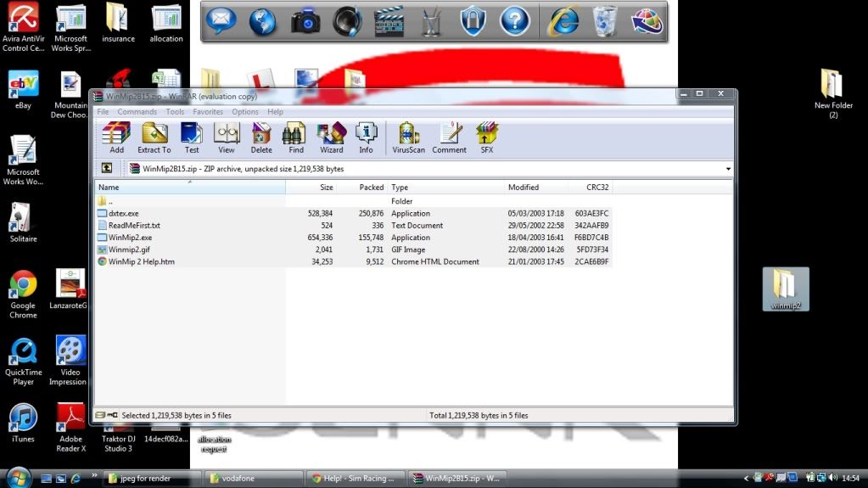The width and height of the screenshot is (868, 488).
Task: Open the Commands menu
Action: (x=137, y=112)
